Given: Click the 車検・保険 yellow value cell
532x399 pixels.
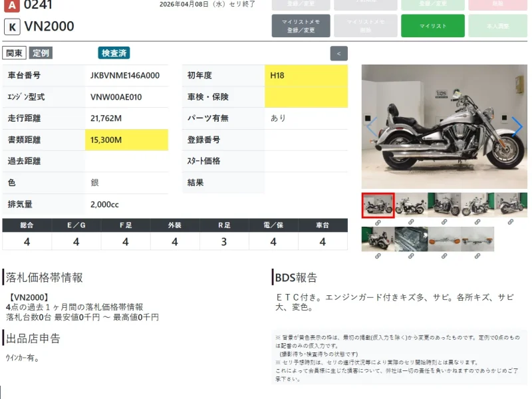Looking at the screenshot, I should tap(306, 97).
